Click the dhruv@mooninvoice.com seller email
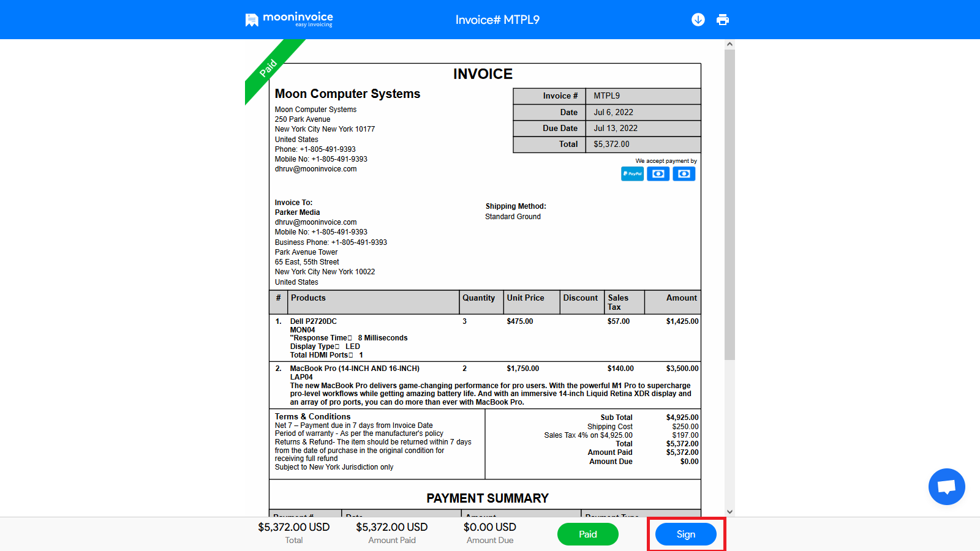The height and width of the screenshot is (551, 980). [x=315, y=169]
